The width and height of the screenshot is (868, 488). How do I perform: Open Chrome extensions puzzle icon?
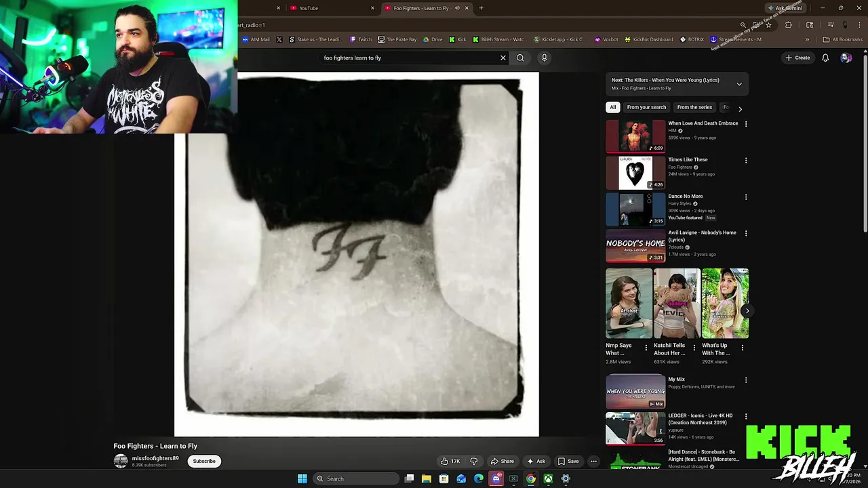click(x=788, y=25)
